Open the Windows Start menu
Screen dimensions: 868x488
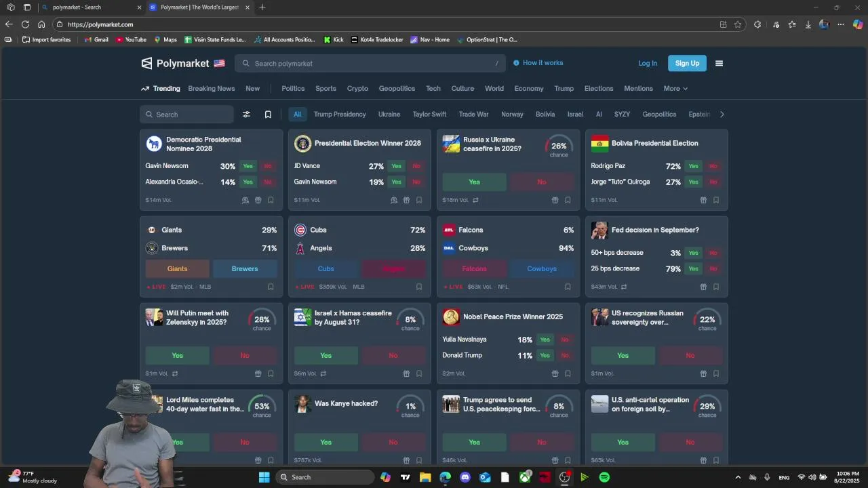click(x=264, y=477)
